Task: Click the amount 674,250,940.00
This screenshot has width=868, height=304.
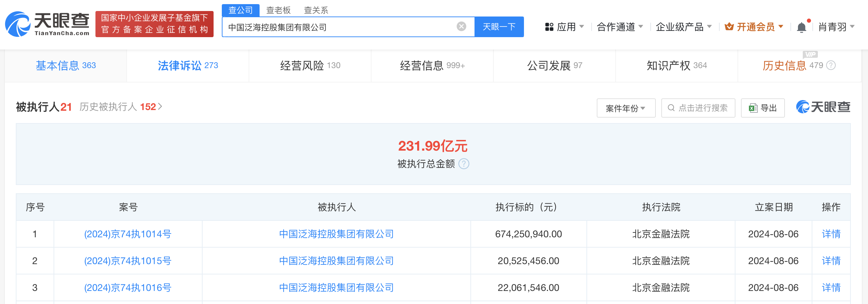Action: 528,234
